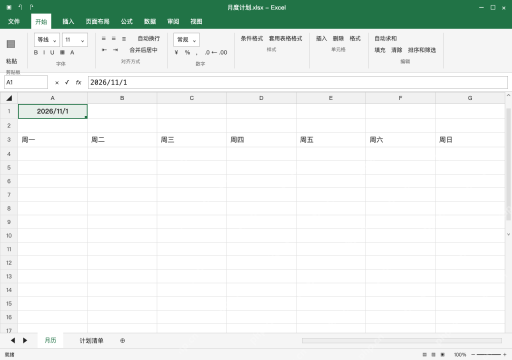Click the first alignment icon in the top row
Image resolution: width=512 pixels, height=360 pixels.
(x=104, y=39)
